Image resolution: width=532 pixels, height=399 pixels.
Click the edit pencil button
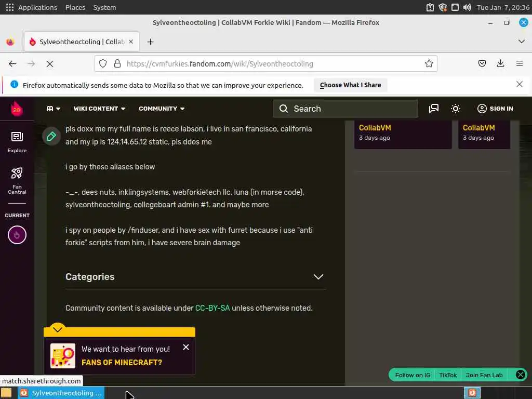tap(51, 137)
